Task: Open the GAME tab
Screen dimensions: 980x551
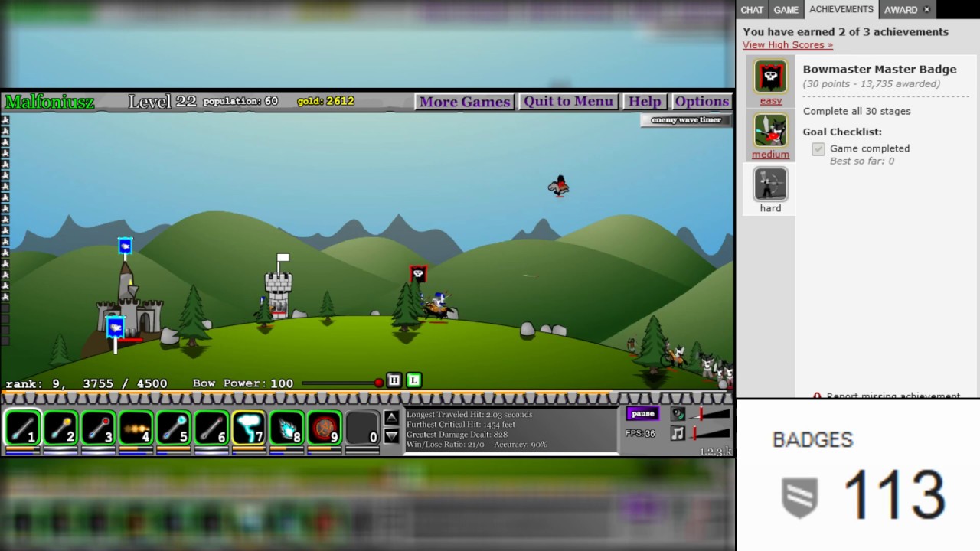Action: pos(786,10)
